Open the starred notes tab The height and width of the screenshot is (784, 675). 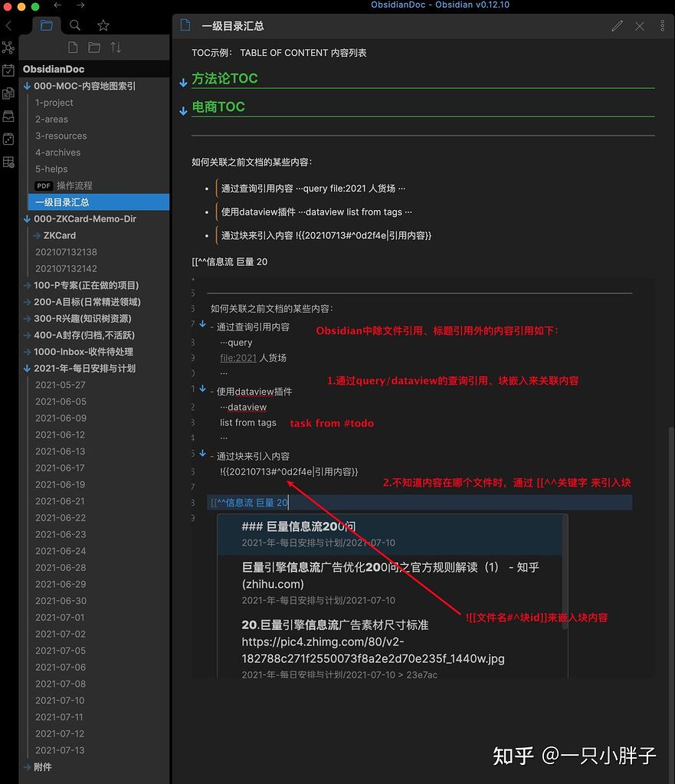tap(103, 25)
